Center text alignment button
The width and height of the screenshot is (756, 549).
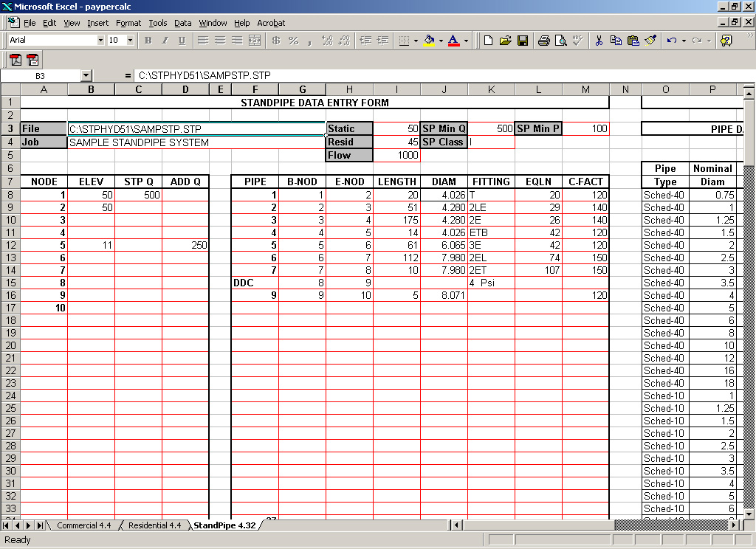pyautogui.click(x=220, y=41)
